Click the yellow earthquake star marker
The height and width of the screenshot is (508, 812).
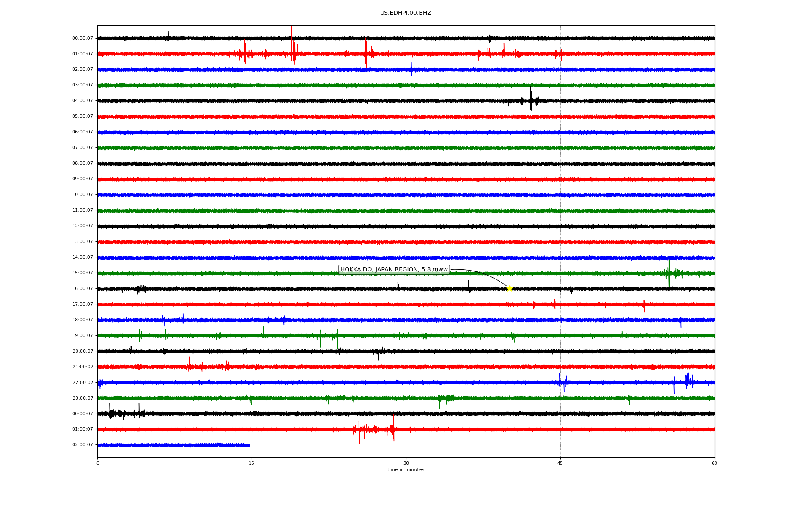tap(510, 288)
